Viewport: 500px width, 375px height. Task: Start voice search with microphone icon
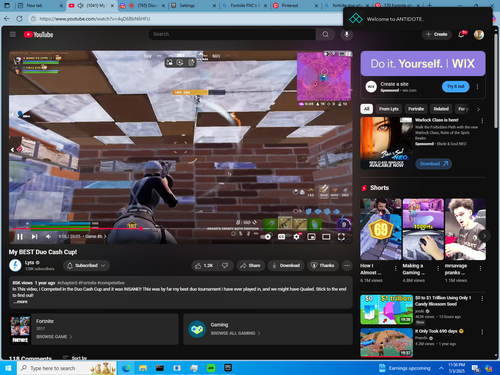347,34
